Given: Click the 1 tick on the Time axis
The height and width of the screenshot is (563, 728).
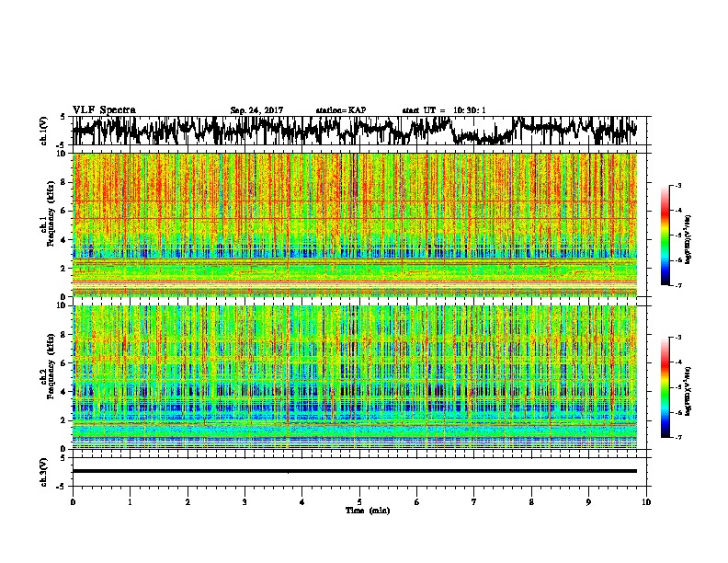Looking at the screenshot, I should coord(130,502).
